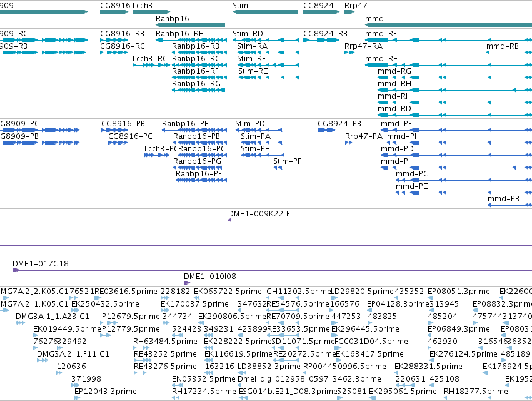Click protein Stim-PF label
Image resolution: width=532 pixels, height=401 pixels.
(x=287, y=161)
